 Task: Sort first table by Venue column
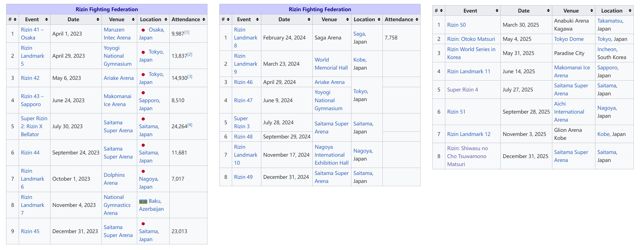pos(133,19)
